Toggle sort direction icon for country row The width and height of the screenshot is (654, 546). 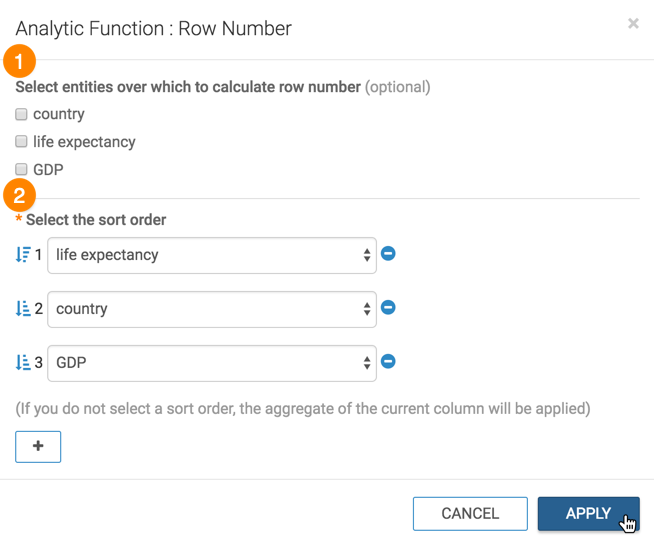(23, 309)
